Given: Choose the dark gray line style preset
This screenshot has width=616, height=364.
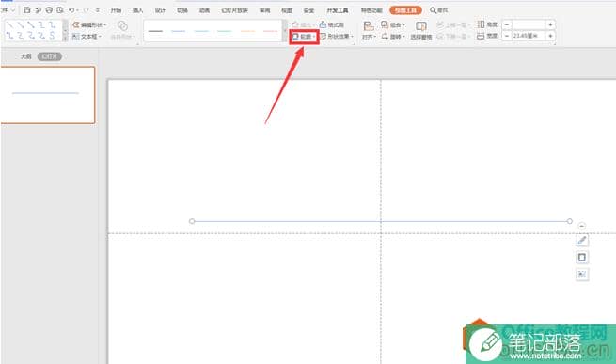Looking at the screenshot, I should 155,31.
